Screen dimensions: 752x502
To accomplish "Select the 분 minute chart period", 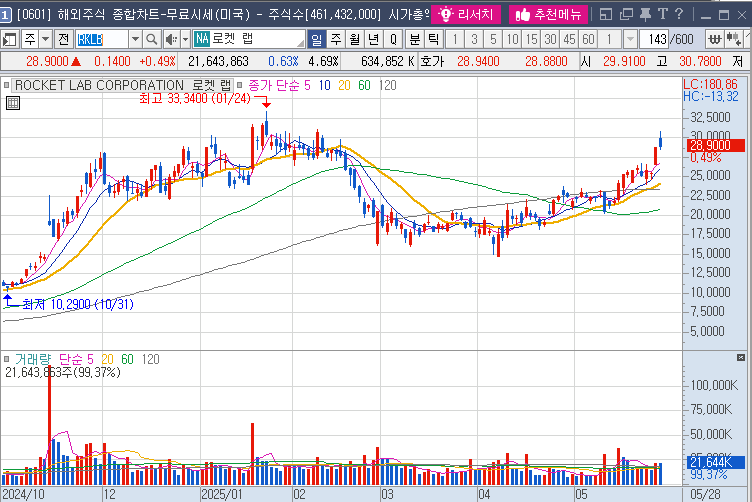I will 415,39.
